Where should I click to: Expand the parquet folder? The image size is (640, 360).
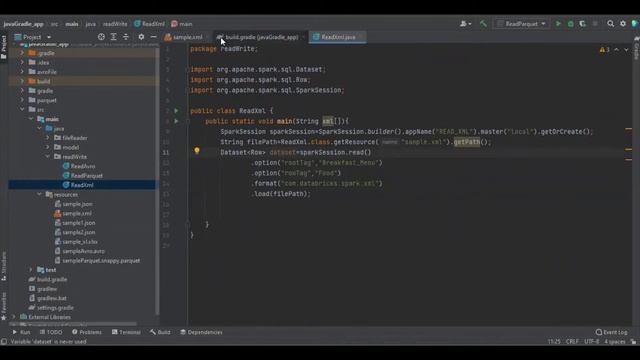[x=22, y=100]
